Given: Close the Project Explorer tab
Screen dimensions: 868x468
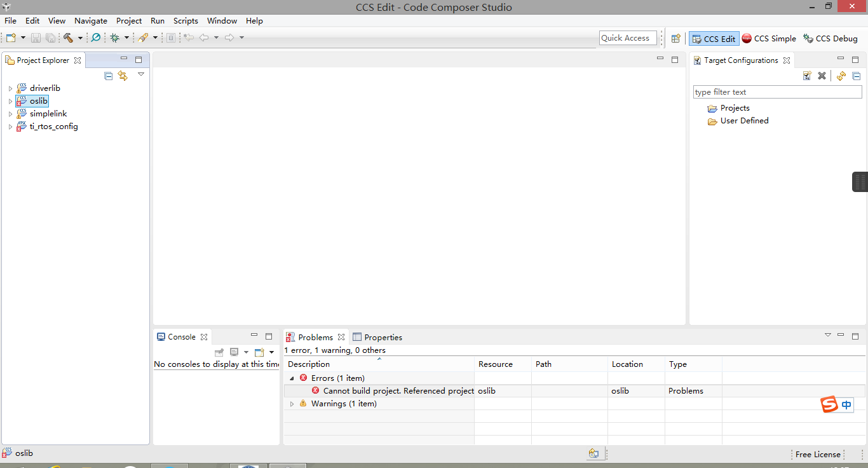Looking at the screenshot, I should pyautogui.click(x=78, y=60).
